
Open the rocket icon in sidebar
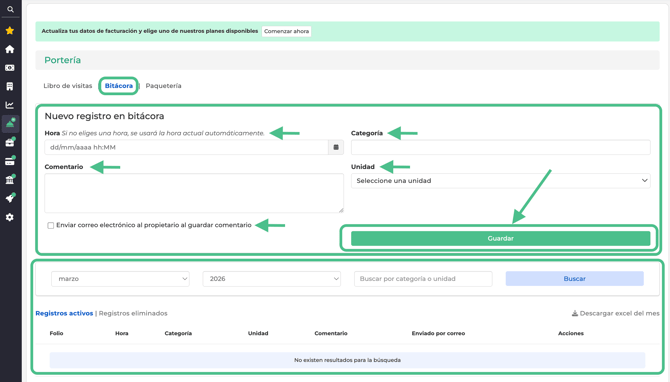coord(10,198)
